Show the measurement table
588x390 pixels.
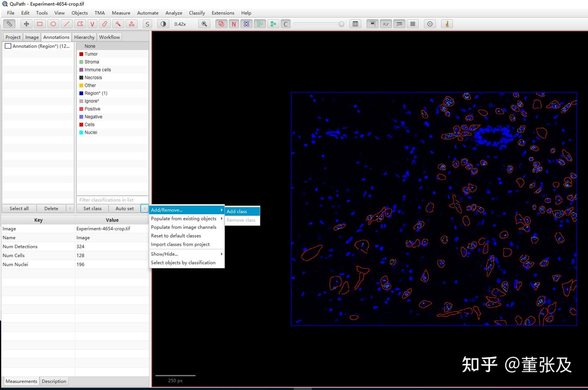click(355, 24)
